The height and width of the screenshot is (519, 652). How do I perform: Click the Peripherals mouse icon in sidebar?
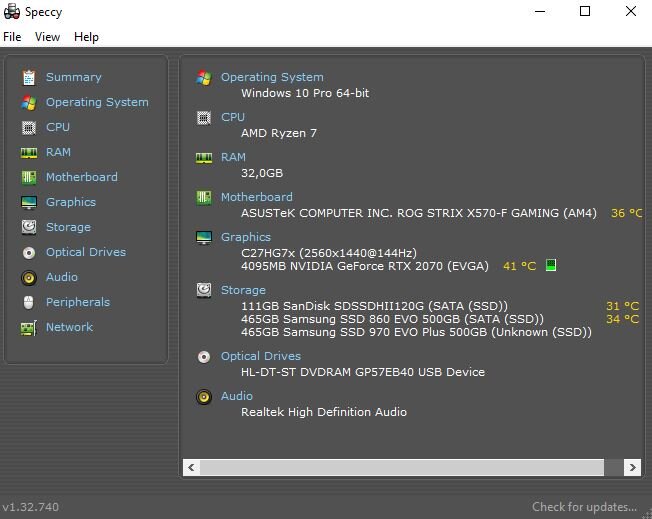29,302
